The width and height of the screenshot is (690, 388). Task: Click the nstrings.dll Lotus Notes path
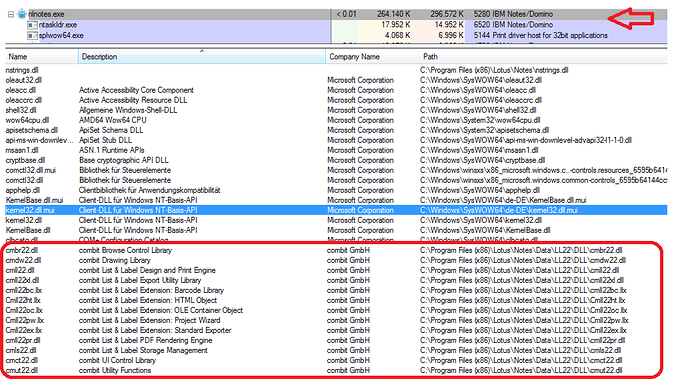click(494, 70)
